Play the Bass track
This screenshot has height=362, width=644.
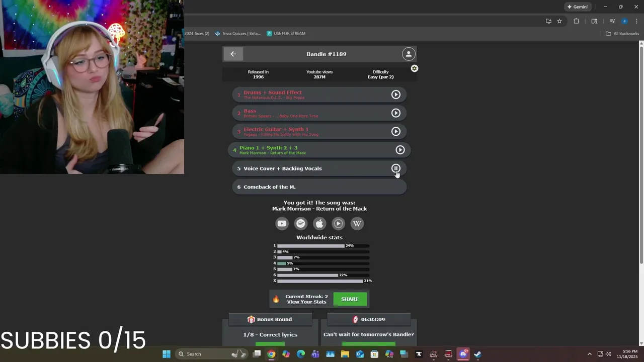[396, 113]
